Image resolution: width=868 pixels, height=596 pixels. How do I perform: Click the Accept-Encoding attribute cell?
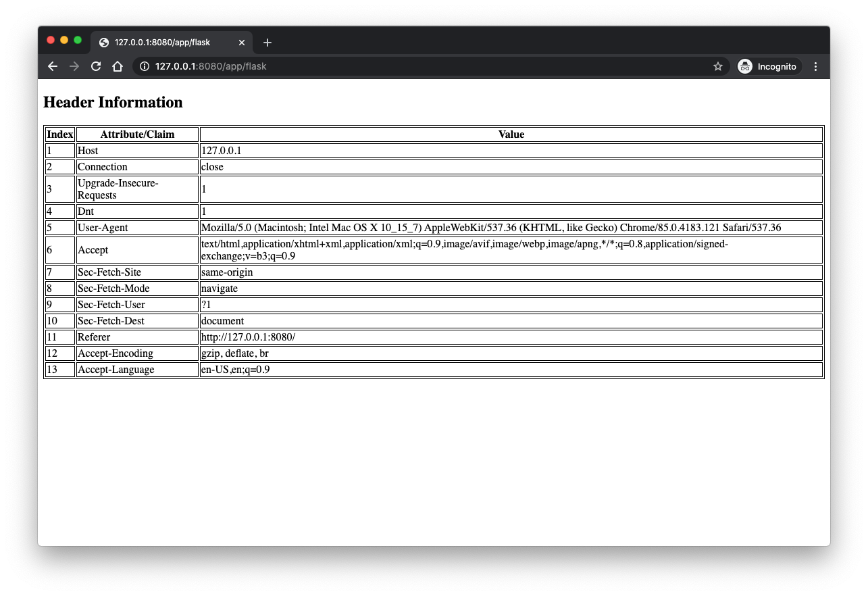(x=137, y=353)
